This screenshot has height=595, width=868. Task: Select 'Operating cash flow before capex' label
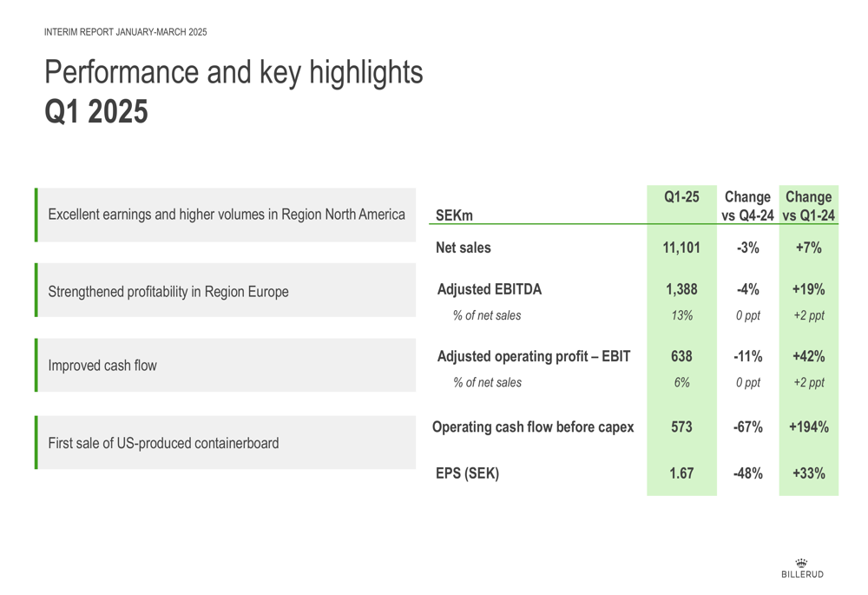pyautogui.click(x=533, y=427)
